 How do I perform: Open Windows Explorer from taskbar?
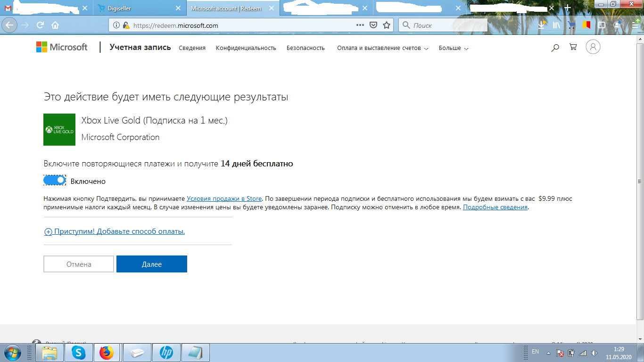pos(50,353)
